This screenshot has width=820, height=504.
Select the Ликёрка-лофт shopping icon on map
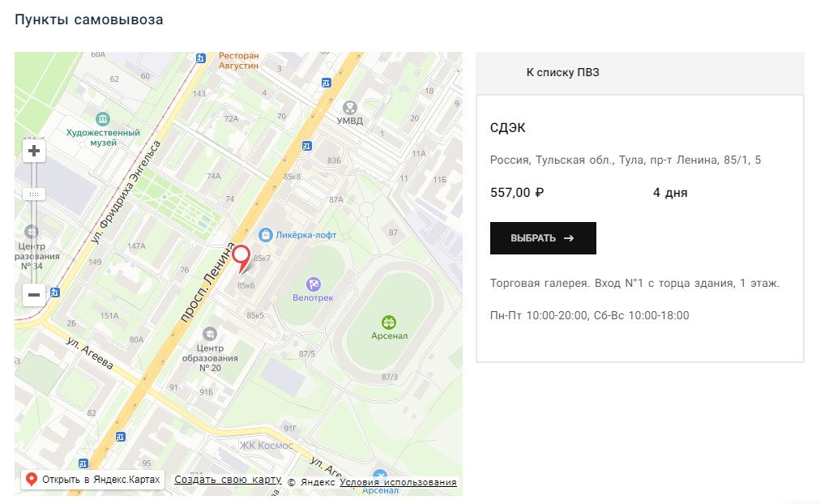coord(266,235)
